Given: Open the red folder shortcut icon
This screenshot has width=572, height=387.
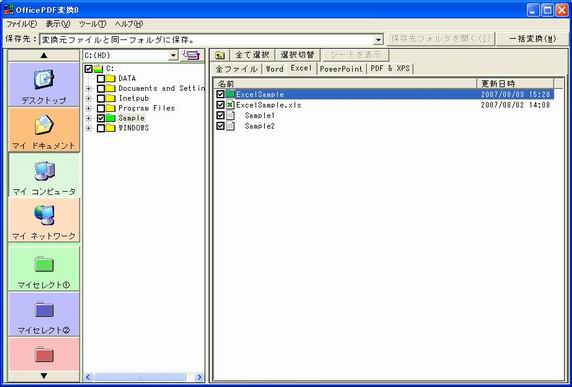Looking at the screenshot, I should [x=44, y=355].
